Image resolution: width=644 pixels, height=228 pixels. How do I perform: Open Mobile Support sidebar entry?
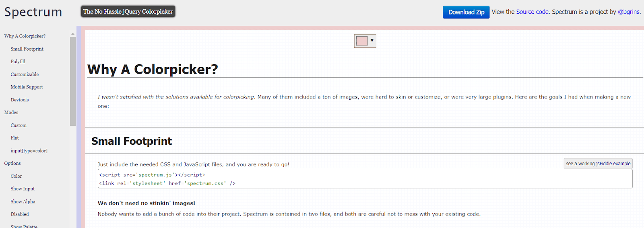click(27, 87)
